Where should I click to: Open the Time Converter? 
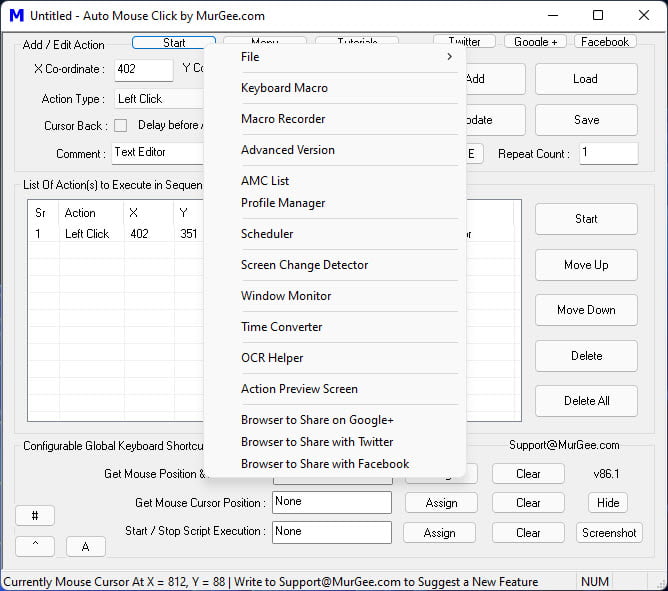click(334, 327)
